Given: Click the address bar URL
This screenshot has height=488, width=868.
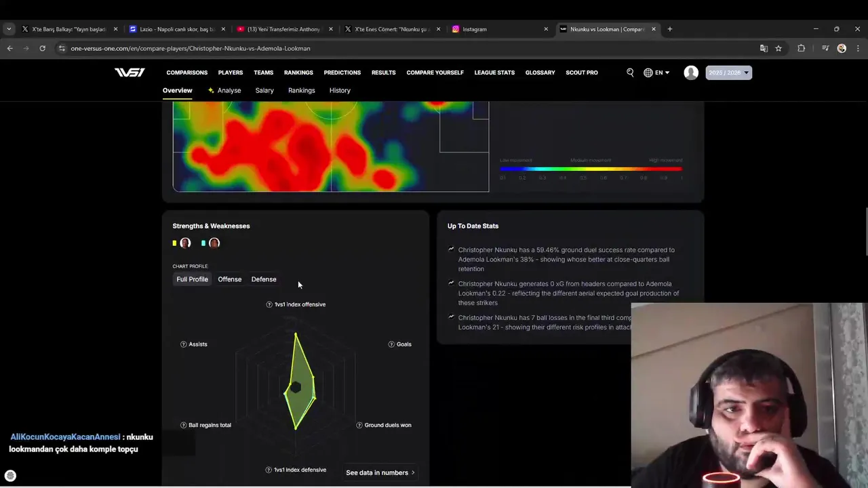Looking at the screenshot, I should 191,48.
